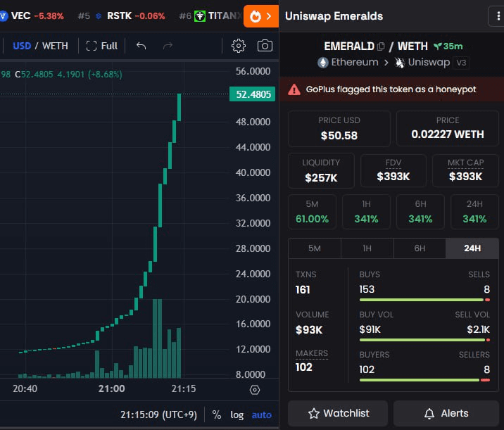Open chart settings gear icon
This screenshot has height=430, width=504.
pyautogui.click(x=238, y=46)
